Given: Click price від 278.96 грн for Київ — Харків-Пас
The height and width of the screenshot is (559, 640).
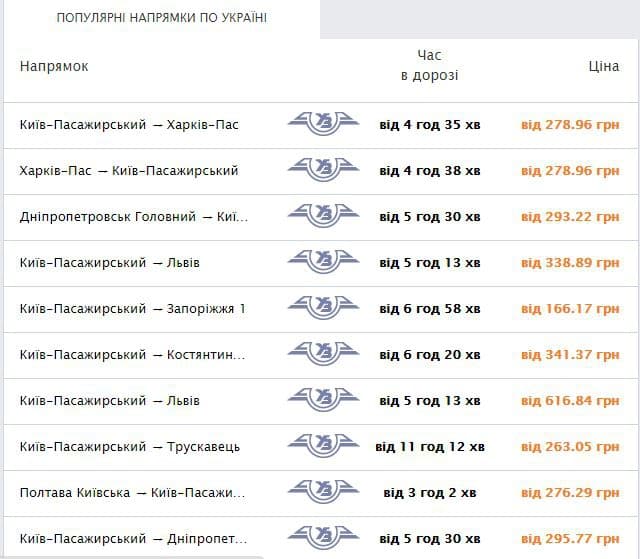Looking at the screenshot, I should point(570,125).
